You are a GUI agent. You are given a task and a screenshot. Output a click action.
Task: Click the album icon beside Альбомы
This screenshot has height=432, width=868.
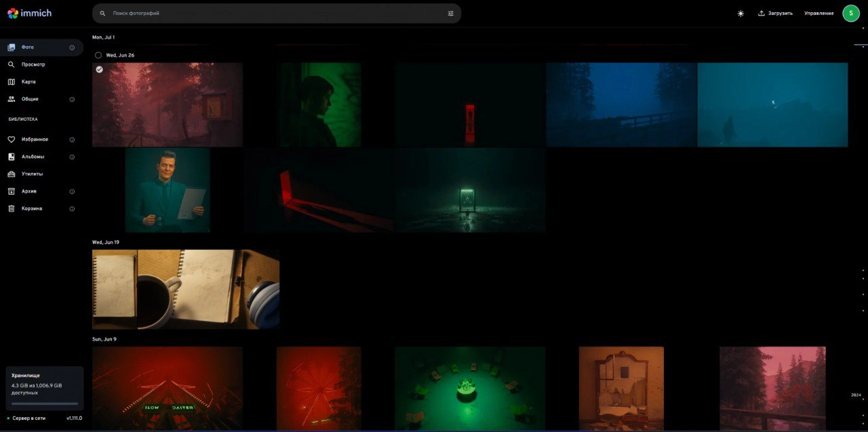[12, 157]
